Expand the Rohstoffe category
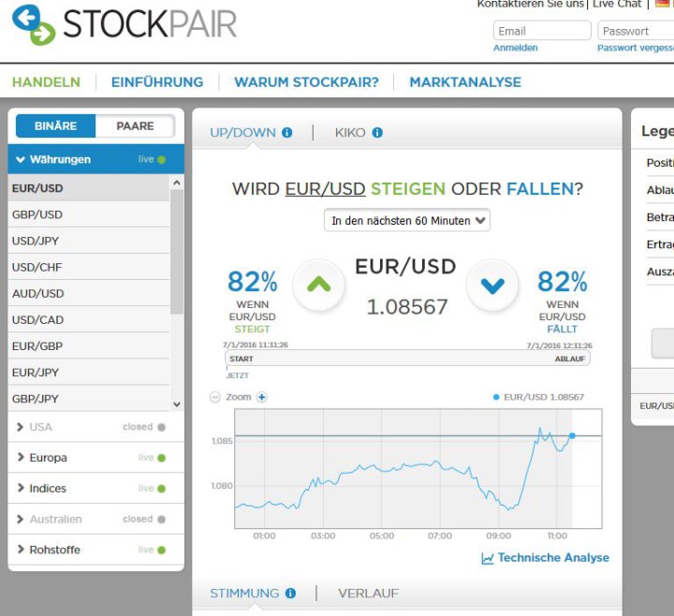674x616 pixels. click(95, 550)
